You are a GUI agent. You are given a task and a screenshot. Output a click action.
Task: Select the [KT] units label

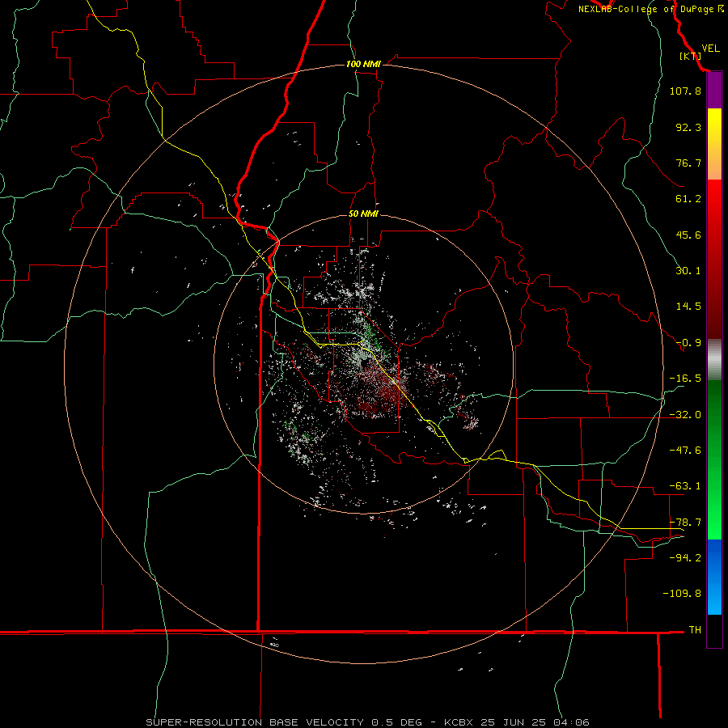tap(690, 56)
